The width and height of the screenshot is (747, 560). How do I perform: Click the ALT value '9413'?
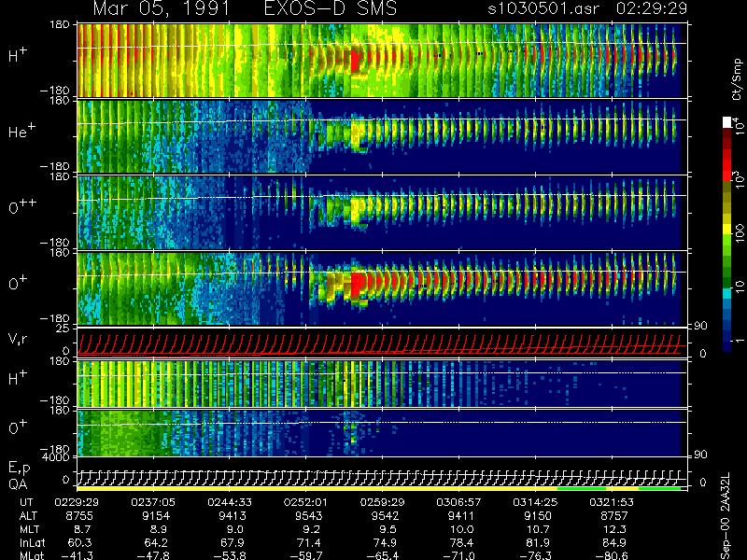tap(233, 516)
